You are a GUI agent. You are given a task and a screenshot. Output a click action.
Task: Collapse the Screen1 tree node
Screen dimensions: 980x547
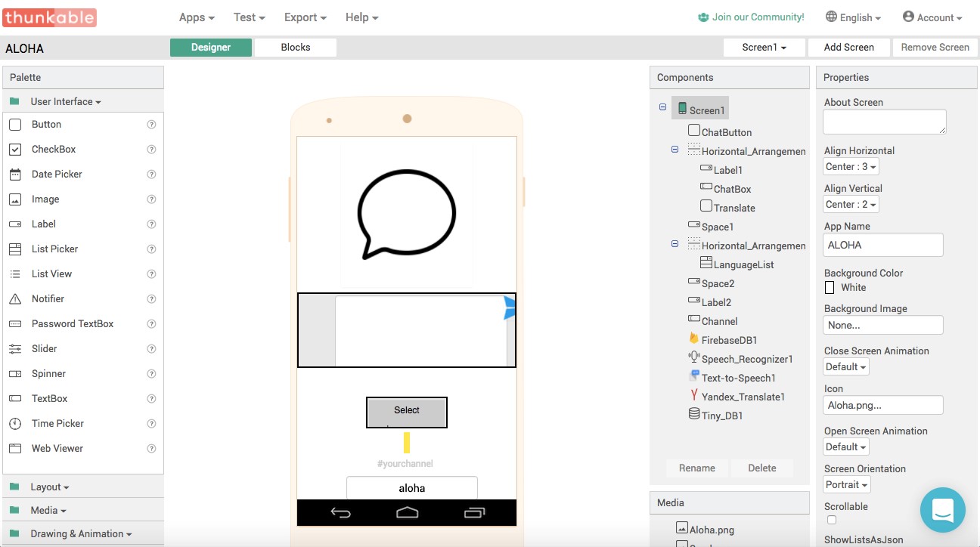pos(663,107)
